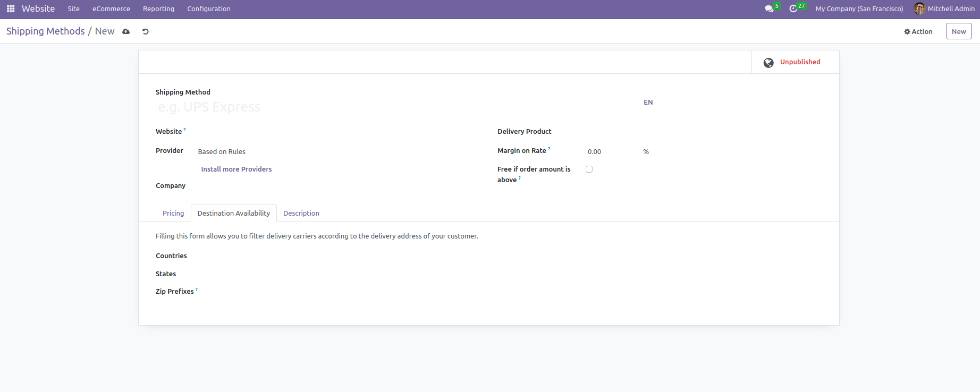Switch to the Pricing tab
980x392 pixels.
[x=173, y=213]
